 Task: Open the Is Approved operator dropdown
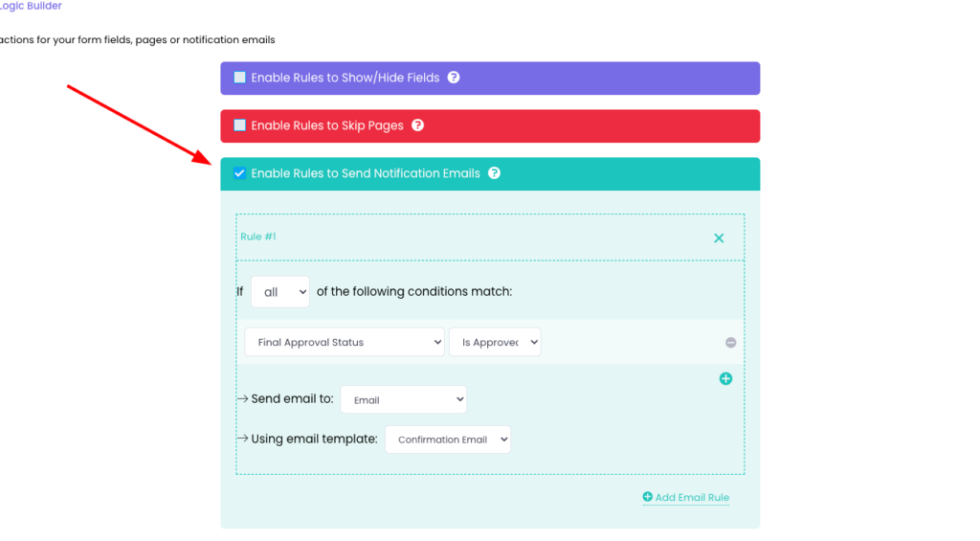click(x=495, y=342)
